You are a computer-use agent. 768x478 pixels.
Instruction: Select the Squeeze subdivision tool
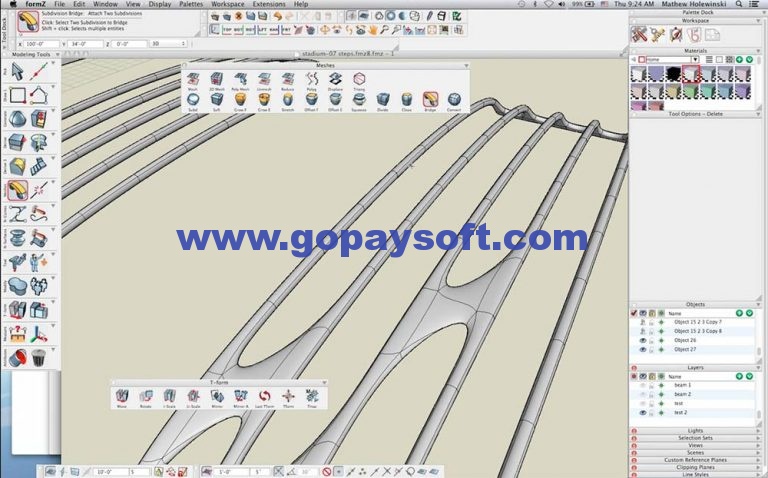click(359, 99)
